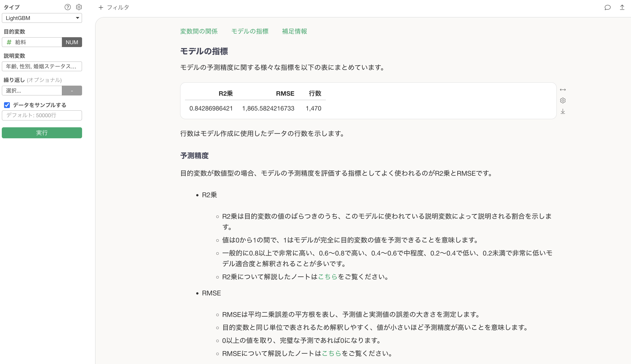
Task: Toggle データをサンプルする checkbox
Action: (x=7, y=105)
